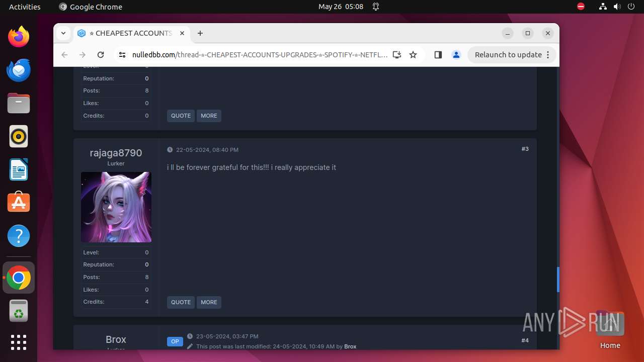The image size is (644, 362).
Task: Toggle Chrome side panel
Action: tap(438, 55)
